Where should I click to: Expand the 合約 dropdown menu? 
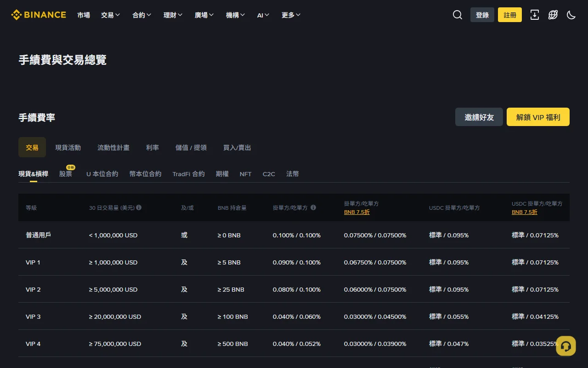(x=142, y=15)
